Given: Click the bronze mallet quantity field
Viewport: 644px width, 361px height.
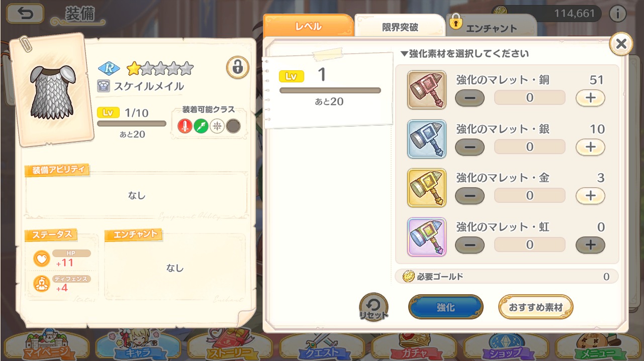Looking at the screenshot, I should coord(530,98).
